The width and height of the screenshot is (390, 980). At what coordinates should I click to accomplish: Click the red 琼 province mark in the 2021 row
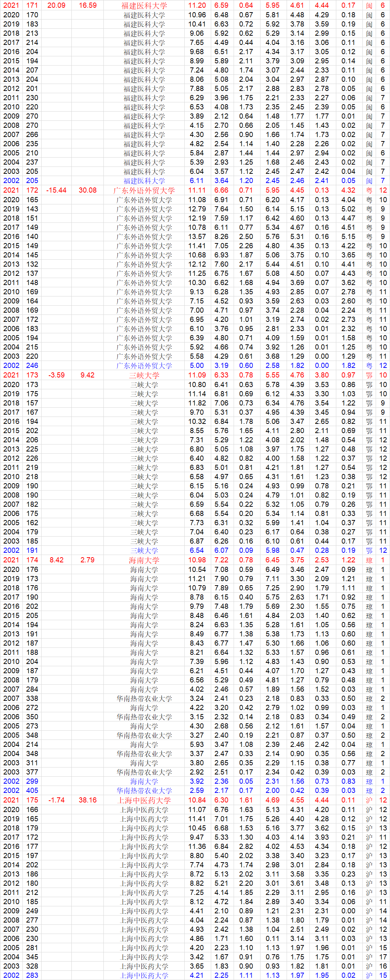369,561
